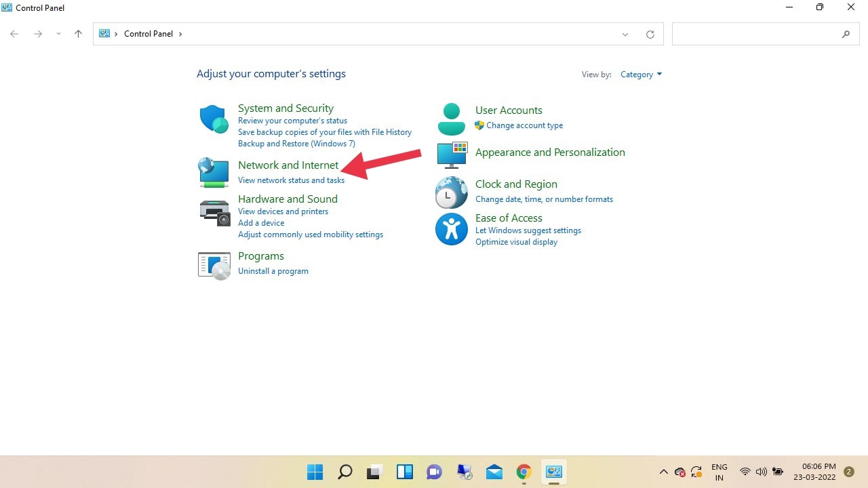This screenshot has width=868, height=488.
Task: Click the Ease of Access icon
Action: 451,229
